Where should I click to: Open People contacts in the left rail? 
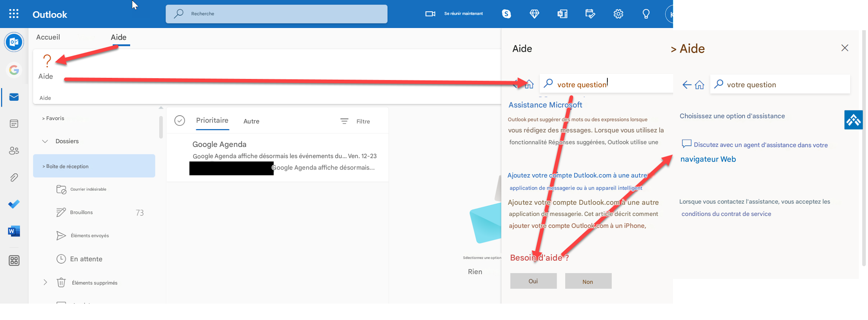pyautogui.click(x=14, y=151)
